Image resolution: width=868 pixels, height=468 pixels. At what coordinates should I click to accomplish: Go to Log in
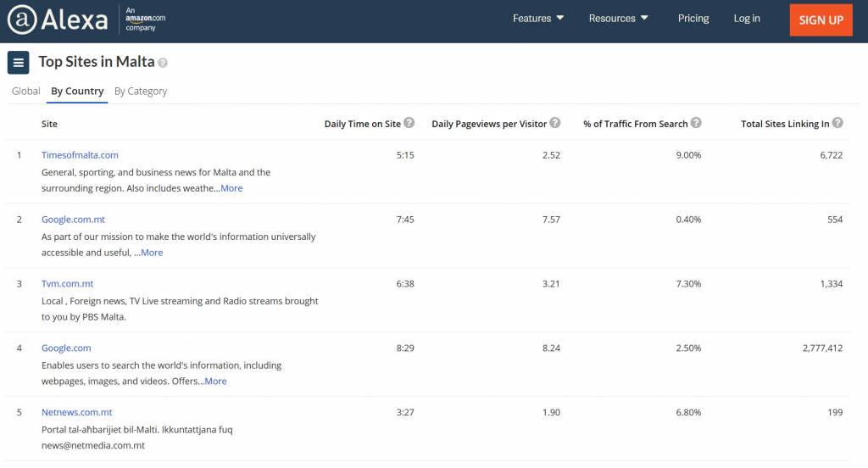click(747, 19)
